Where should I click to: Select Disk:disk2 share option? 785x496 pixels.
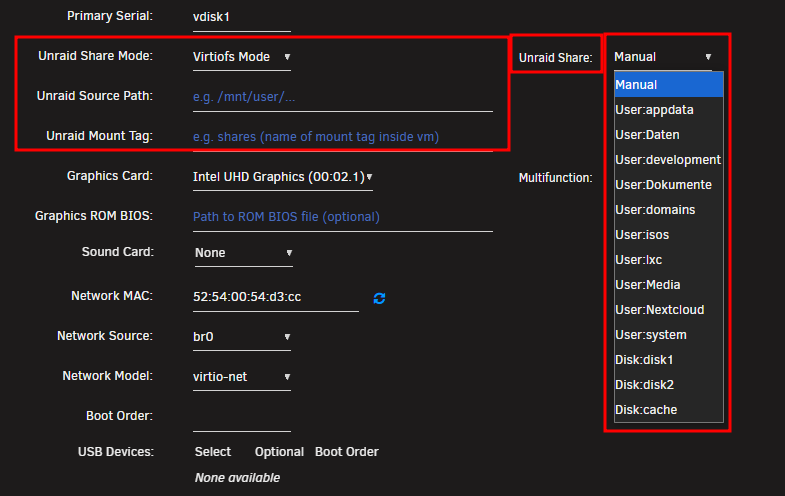(668, 385)
